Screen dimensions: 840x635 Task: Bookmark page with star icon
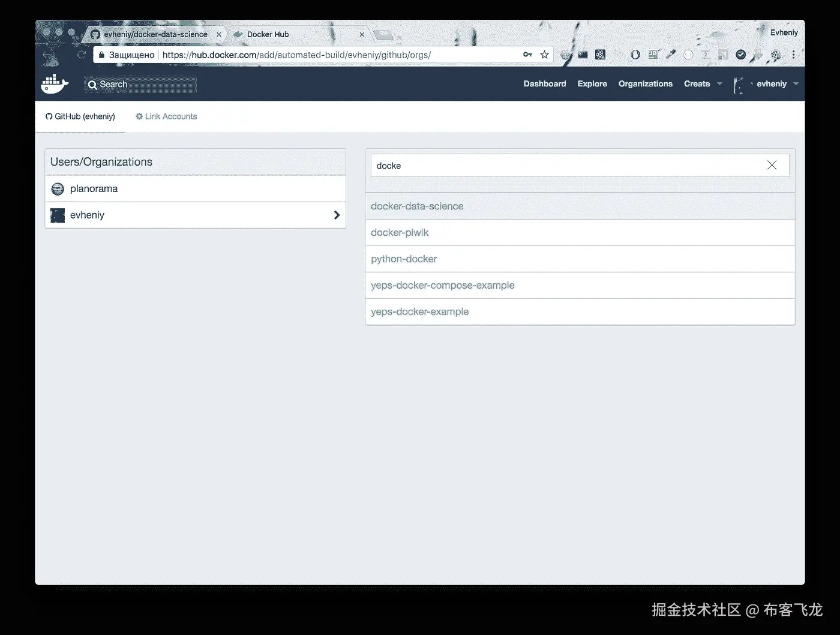point(544,55)
